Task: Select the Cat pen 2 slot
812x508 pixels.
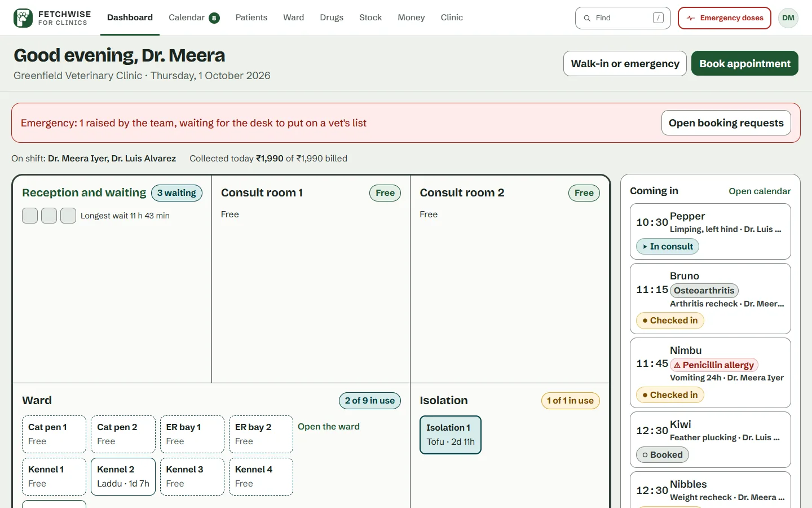Action: point(123,434)
